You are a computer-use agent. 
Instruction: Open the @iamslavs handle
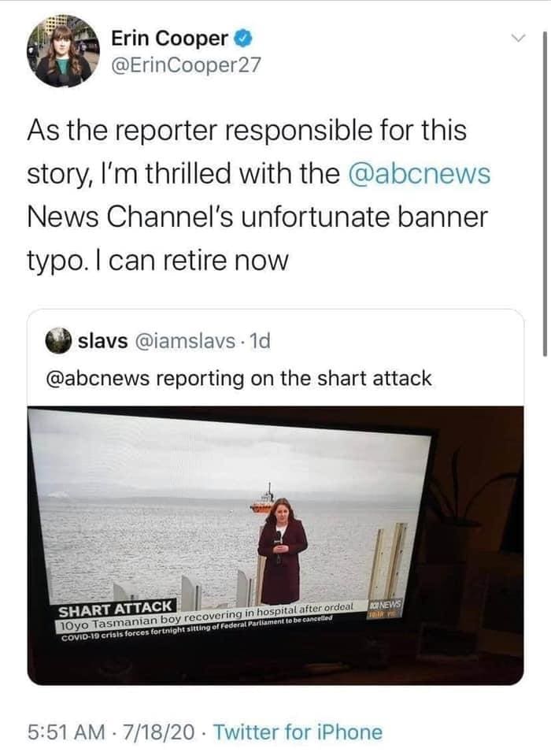186,341
